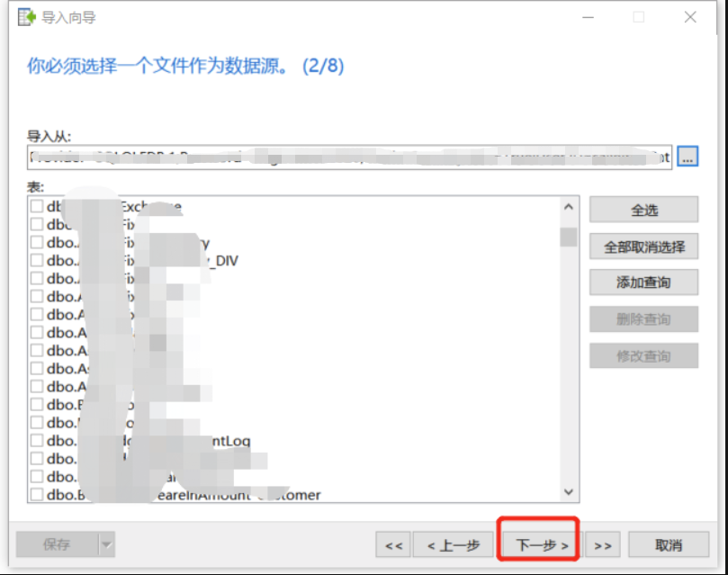Check the table ending with ntLog
Screen dimensions: 728x575
pyautogui.click(x=36, y=439)
